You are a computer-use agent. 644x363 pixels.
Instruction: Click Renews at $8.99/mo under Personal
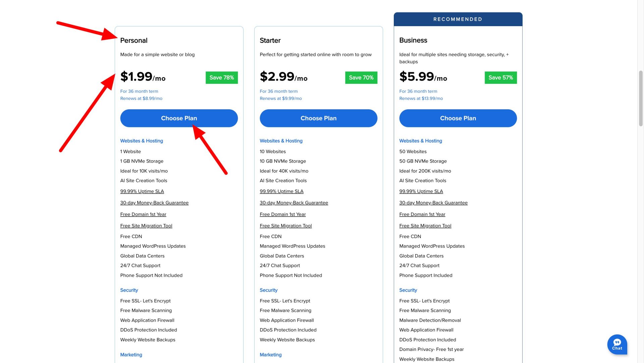[x=141, y=98]
